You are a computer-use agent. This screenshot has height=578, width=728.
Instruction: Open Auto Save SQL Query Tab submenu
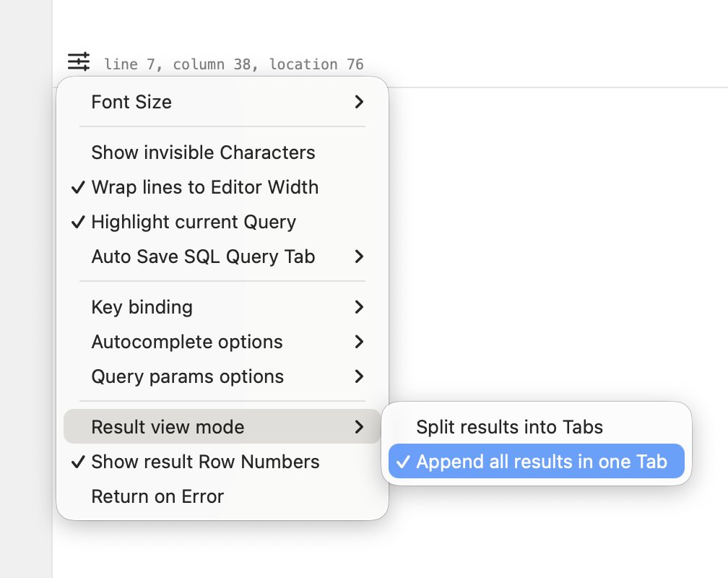[222, 256]
